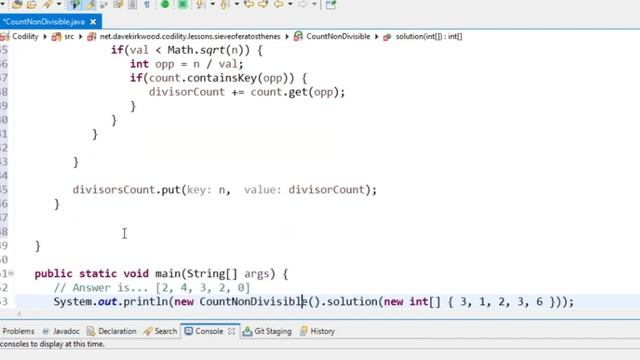Click the solution(int[]) method breadcrumb
The width and height of the screenshot is (640, 360).
tap(429, 36)
